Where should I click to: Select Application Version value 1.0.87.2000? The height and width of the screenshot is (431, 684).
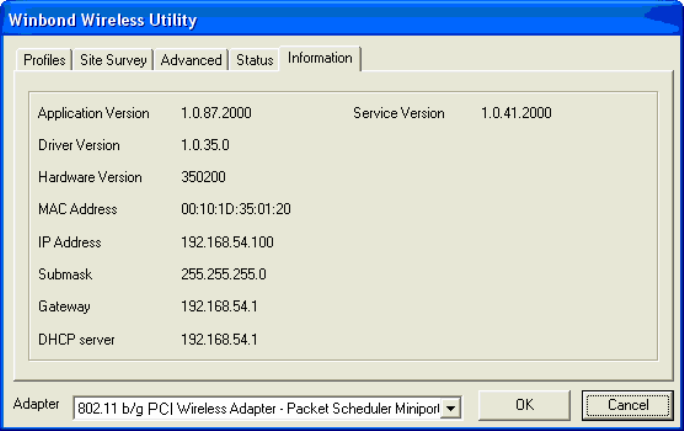216,113
